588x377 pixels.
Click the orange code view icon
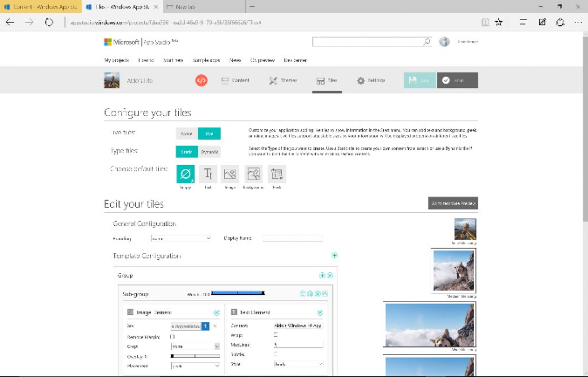tap(201, 80)
